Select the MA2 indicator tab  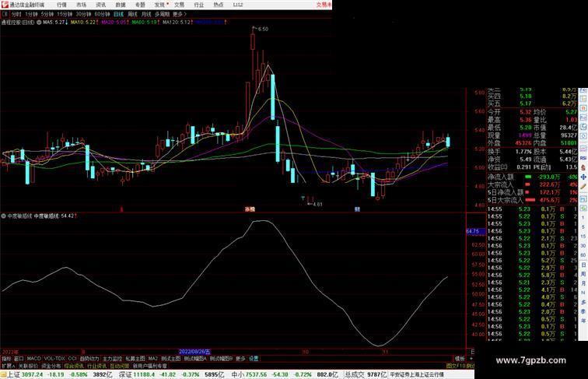pos(152,359)
